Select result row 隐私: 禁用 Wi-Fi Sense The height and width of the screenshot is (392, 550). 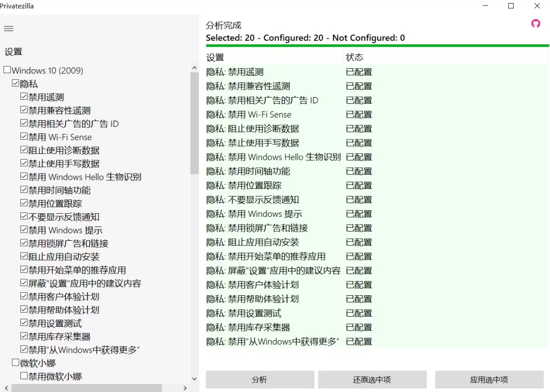(x=377, y=115)
